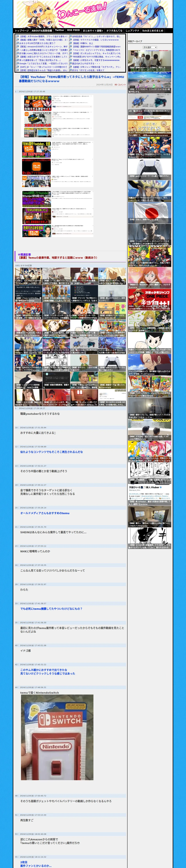Click icon beside 大手Vtuber事務所 headline

pos(17,36)
